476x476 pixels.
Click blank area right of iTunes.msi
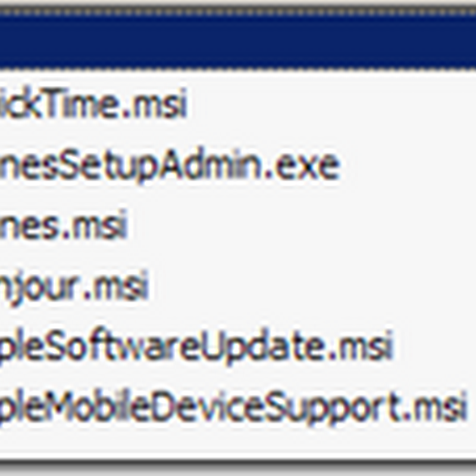[300, 226]
